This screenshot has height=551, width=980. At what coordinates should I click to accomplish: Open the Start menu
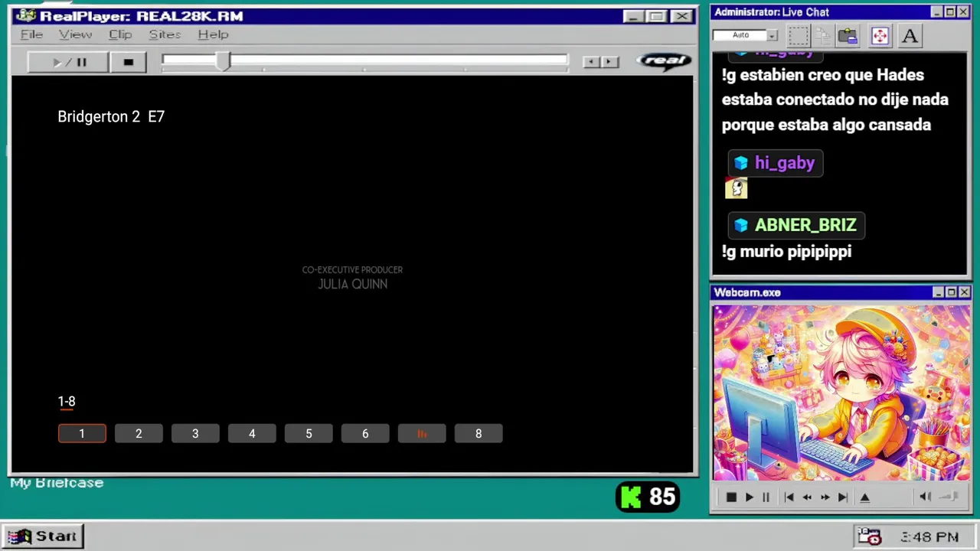click(x=44, y=536)
